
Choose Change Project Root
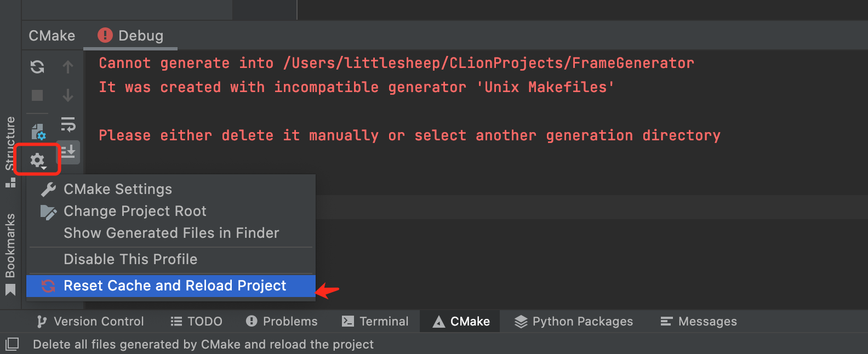click(x=135, y=211)
